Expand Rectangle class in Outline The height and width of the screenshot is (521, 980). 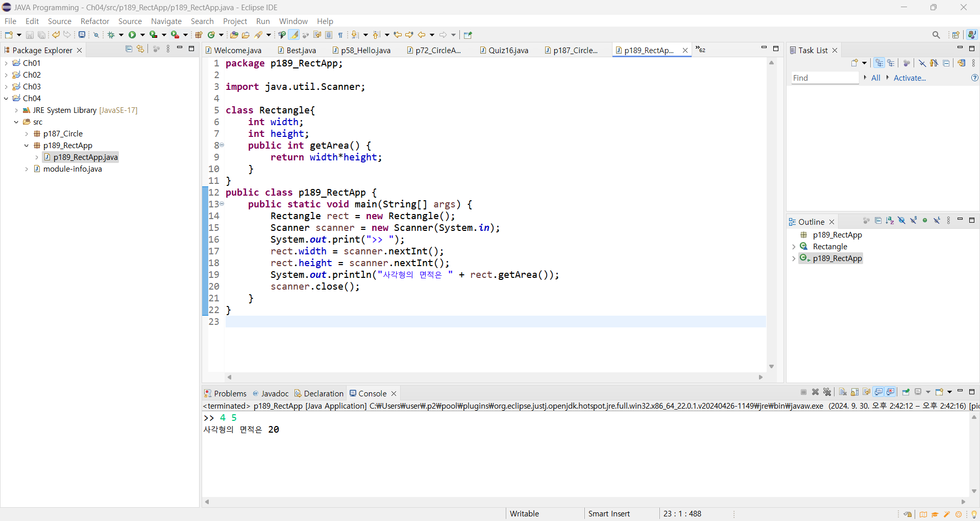click(x=794, y=247)
